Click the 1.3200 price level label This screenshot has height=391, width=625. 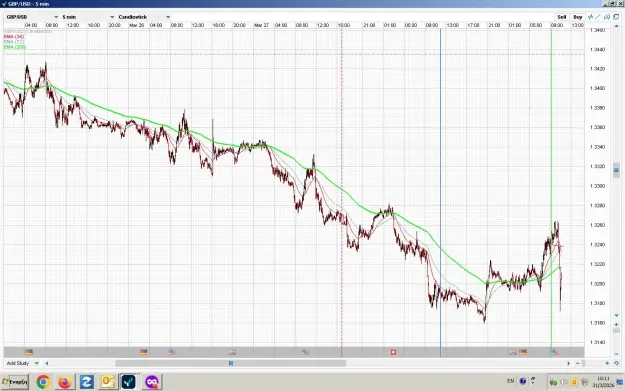[x=597, y=284]
